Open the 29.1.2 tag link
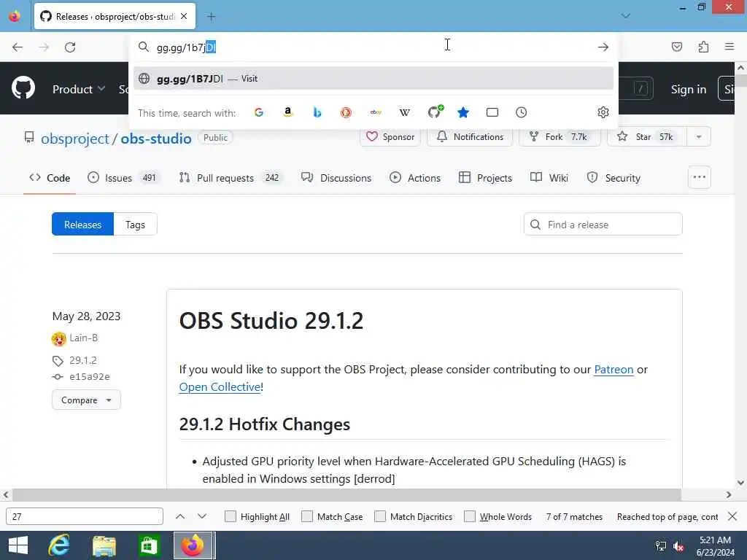Screen dimensions: 747x560 coord(83,360)
